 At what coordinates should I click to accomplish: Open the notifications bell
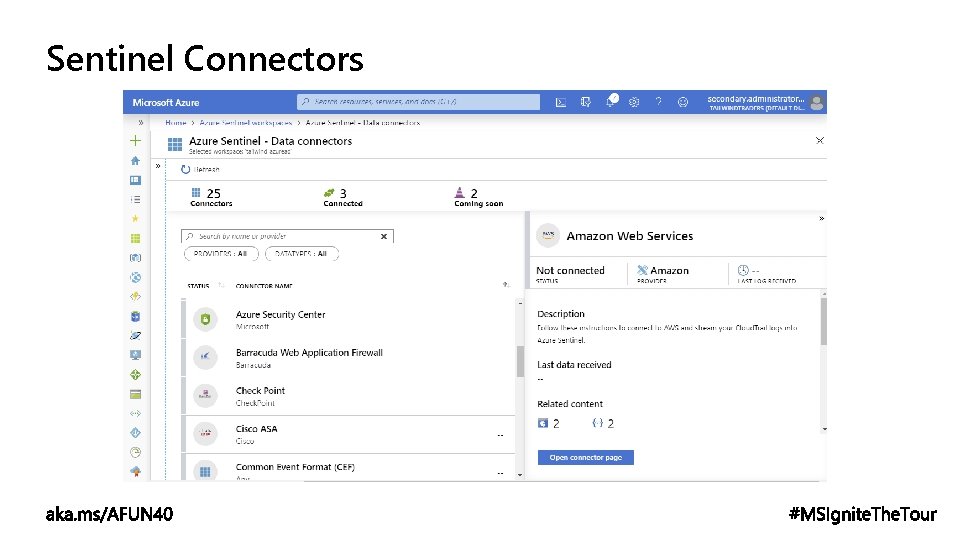pos(610,101)
